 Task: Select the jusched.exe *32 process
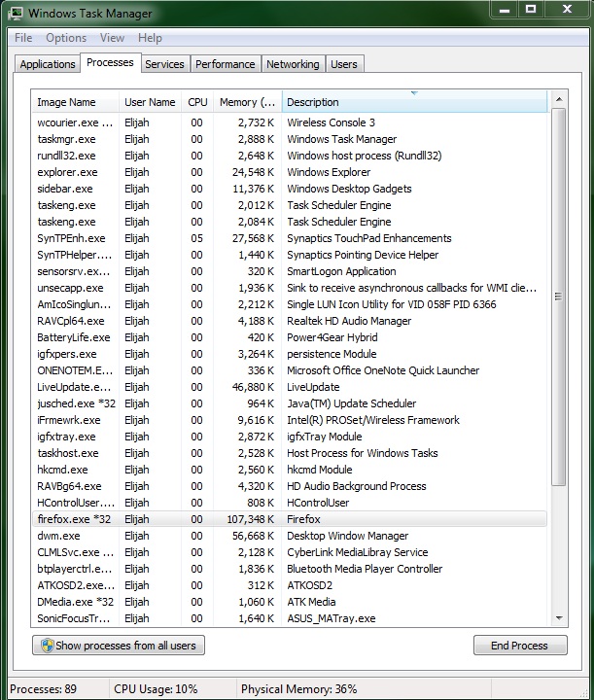pos(289,403)
